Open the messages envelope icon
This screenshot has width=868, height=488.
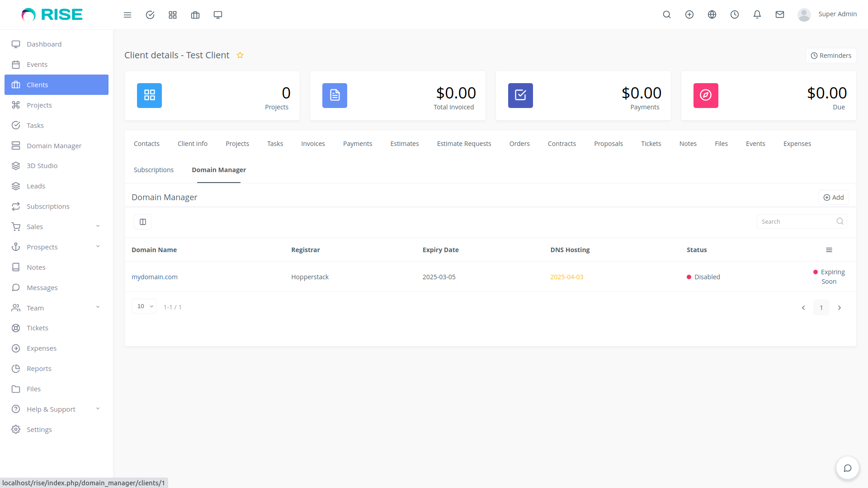pyautogui.click(x=780, y=14)
